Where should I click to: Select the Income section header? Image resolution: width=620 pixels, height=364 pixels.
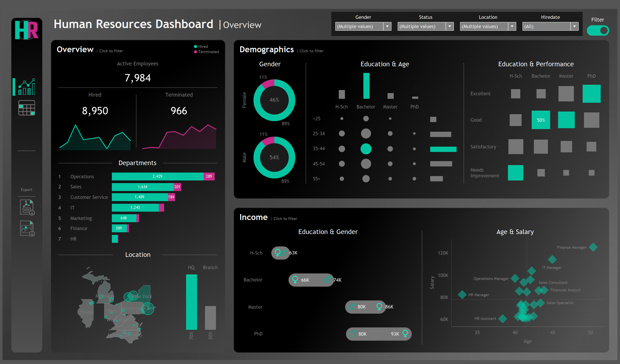pyautogui.click(x=253, y=217)
